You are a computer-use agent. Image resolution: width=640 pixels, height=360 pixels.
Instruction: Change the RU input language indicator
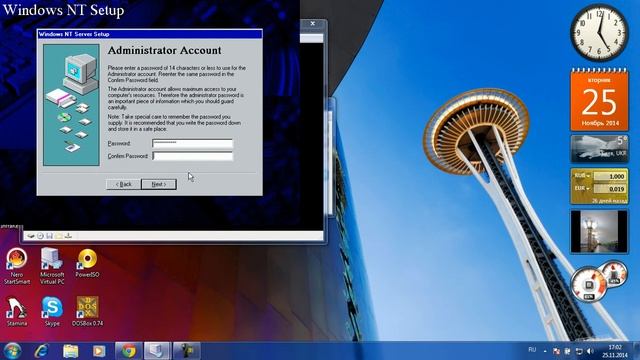tap(532, 350)
